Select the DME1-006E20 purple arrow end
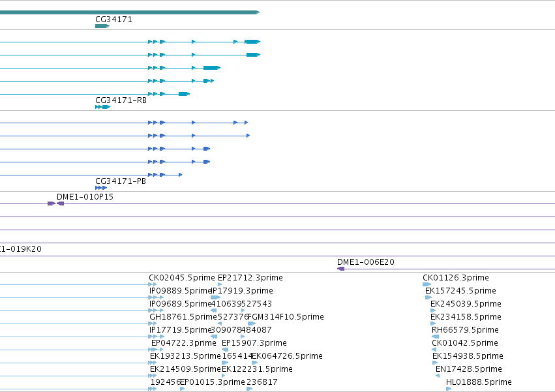 pyautogui.click(x=341, y=269)
